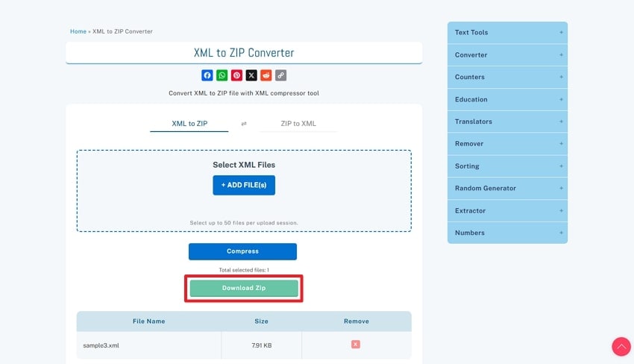Image resolution: width=634 pixels, height=364 pixels.
Task: Click the swap arrows between conversion tabs
Action: pos(244,124)
